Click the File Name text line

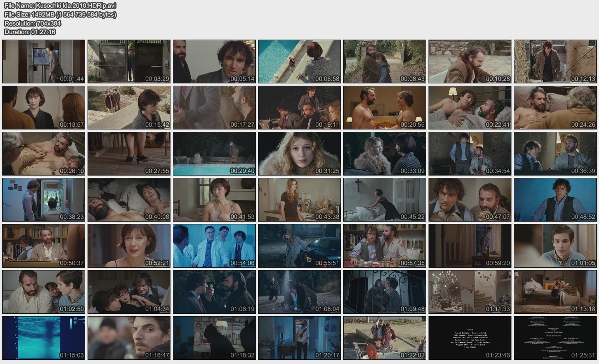pyautogui.click(x=60, y=6)
